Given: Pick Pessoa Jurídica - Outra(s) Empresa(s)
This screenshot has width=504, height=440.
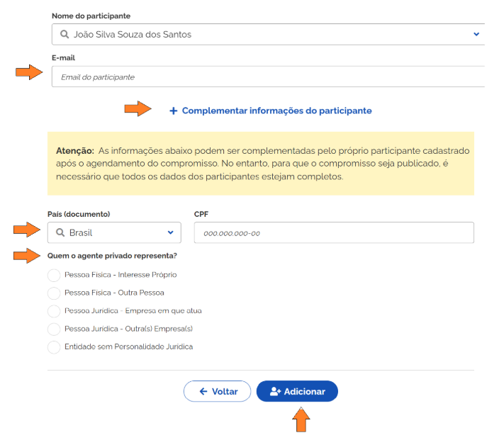Looking at the screenshot, I should 54,329.
